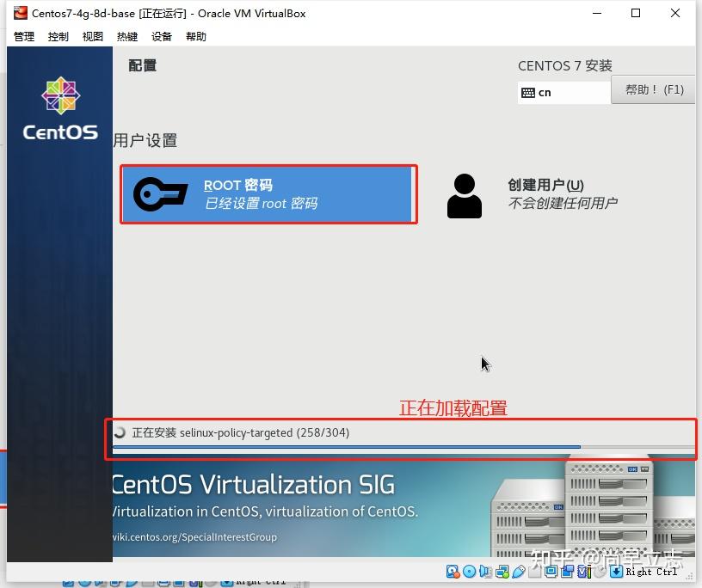
Task: Open the 视图 menu
Action: coord(92,36)
